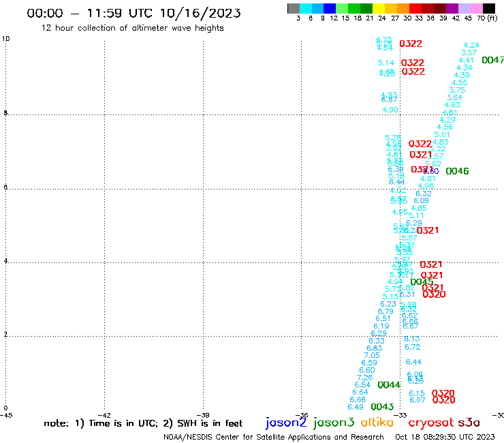Viewport: 504px width, 443px height.
Task: Click the longitude axis label -36
Action: [302, 416]
